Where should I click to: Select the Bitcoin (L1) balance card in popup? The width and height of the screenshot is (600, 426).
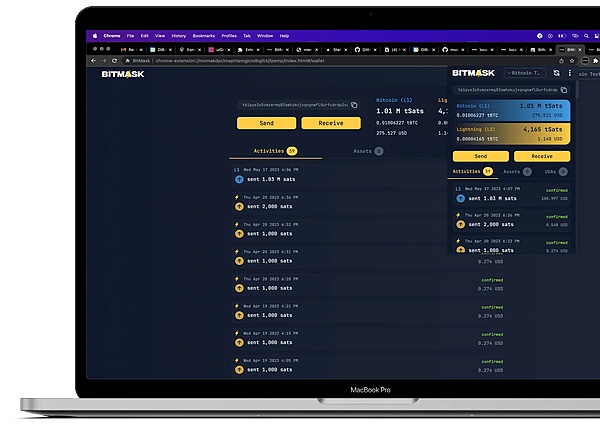(x=511, y=109)
